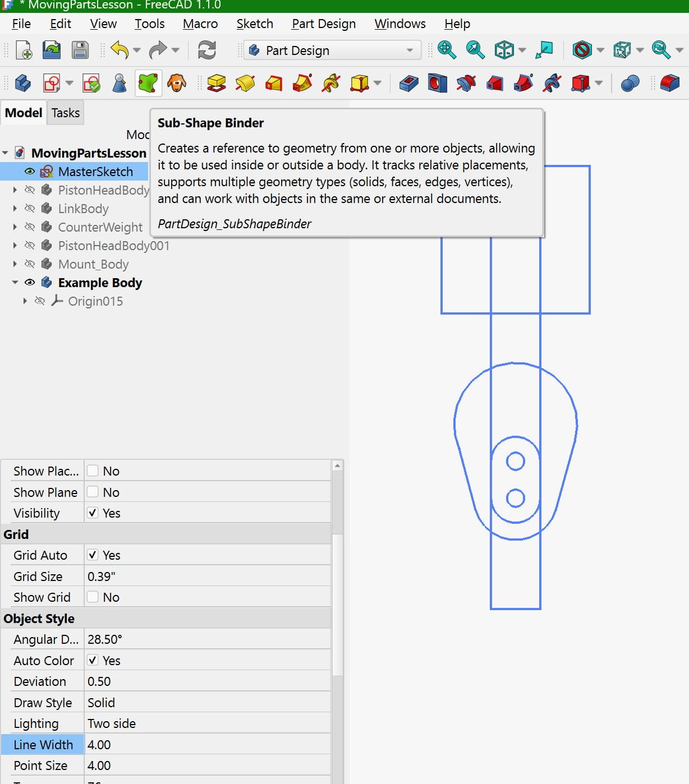Open the additive primitive dropdown arrow
The height and width of the screenshot is (784, 689).
pyautogui.click(x=377, y=84)
